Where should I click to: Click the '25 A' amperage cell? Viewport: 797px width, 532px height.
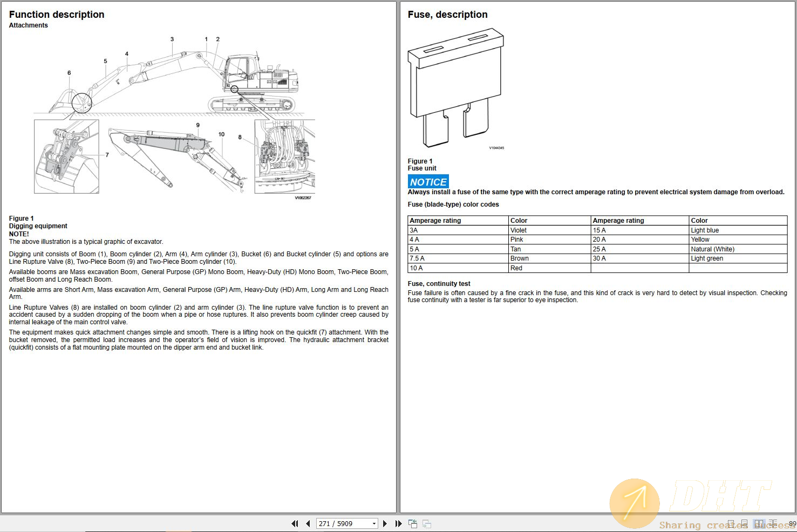point(639,249)
